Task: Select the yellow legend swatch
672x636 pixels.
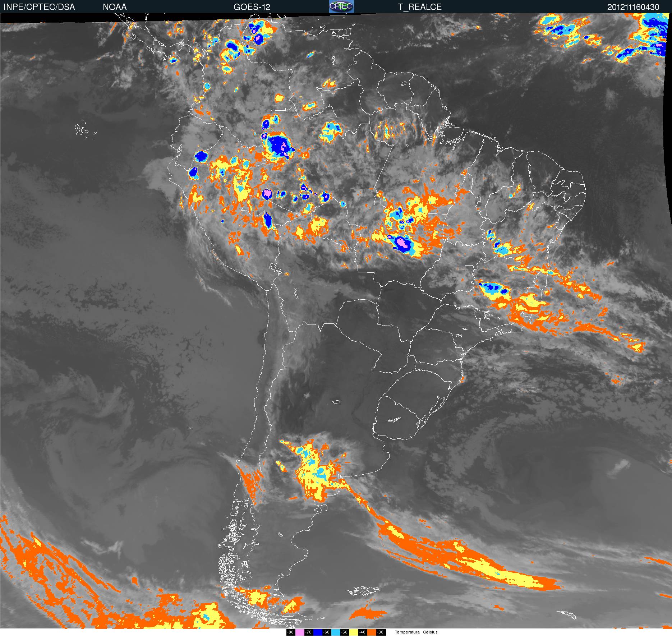Action: [354, 632]
